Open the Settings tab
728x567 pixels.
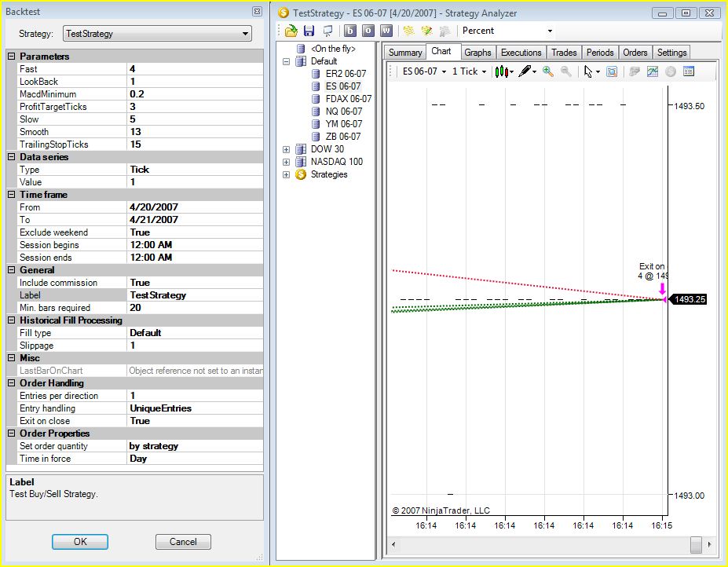click(x=671, y=53)
